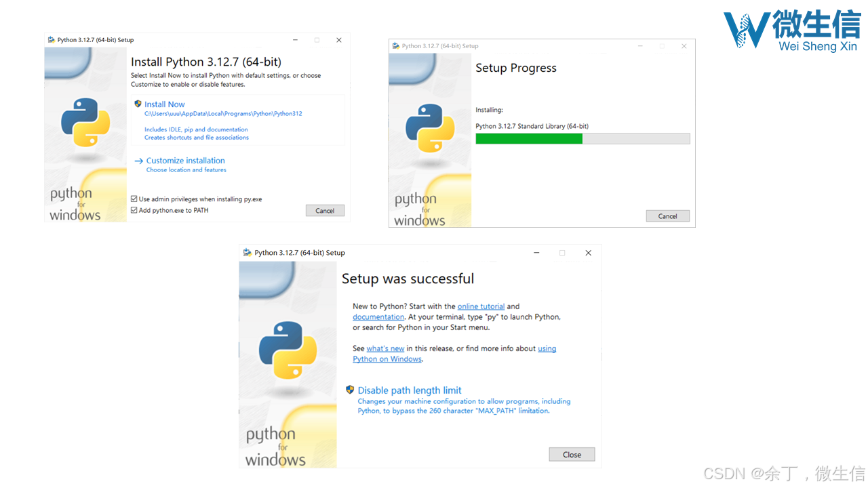868x488 pixels.
Task: Click the arrow icon beside Customize installation
Action: 138,161
